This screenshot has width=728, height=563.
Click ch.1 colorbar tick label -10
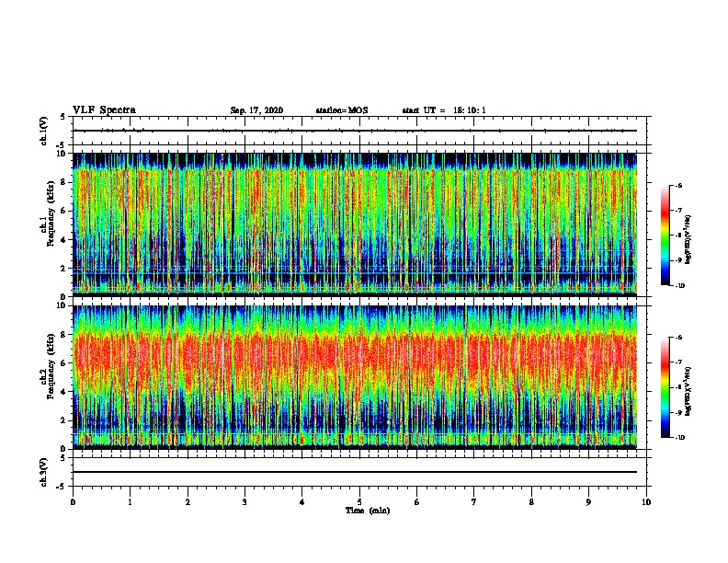click(x=680, y=286)
